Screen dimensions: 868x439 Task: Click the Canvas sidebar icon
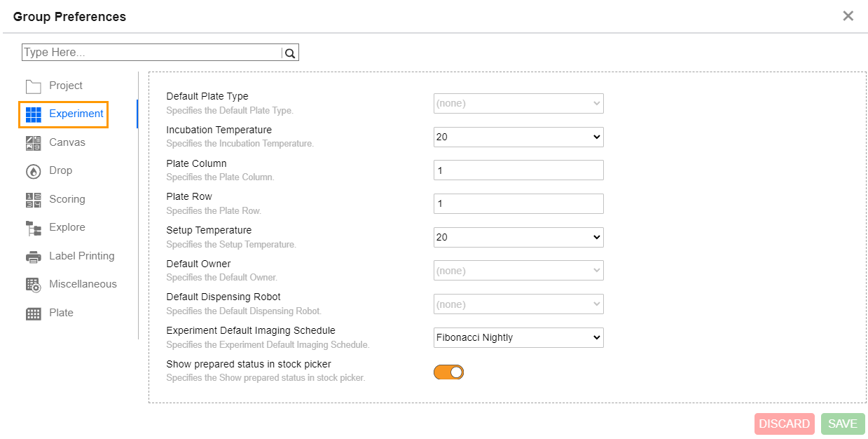(34, 143)
